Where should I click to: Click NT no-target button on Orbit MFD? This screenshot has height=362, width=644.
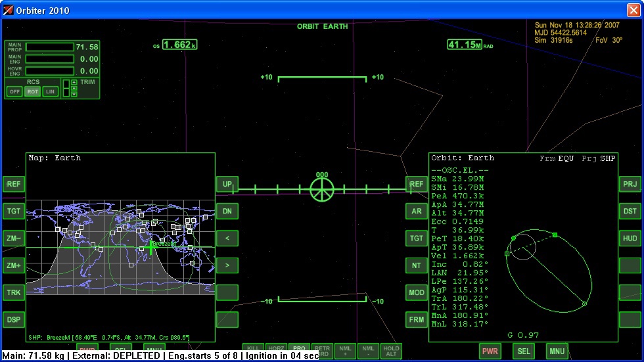point(417,265)
